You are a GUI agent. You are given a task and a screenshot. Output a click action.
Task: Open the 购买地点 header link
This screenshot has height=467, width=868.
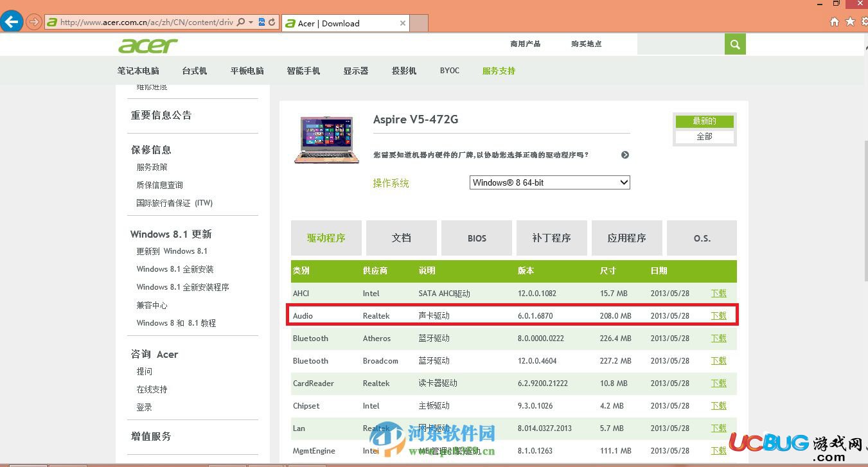(587, 44)
